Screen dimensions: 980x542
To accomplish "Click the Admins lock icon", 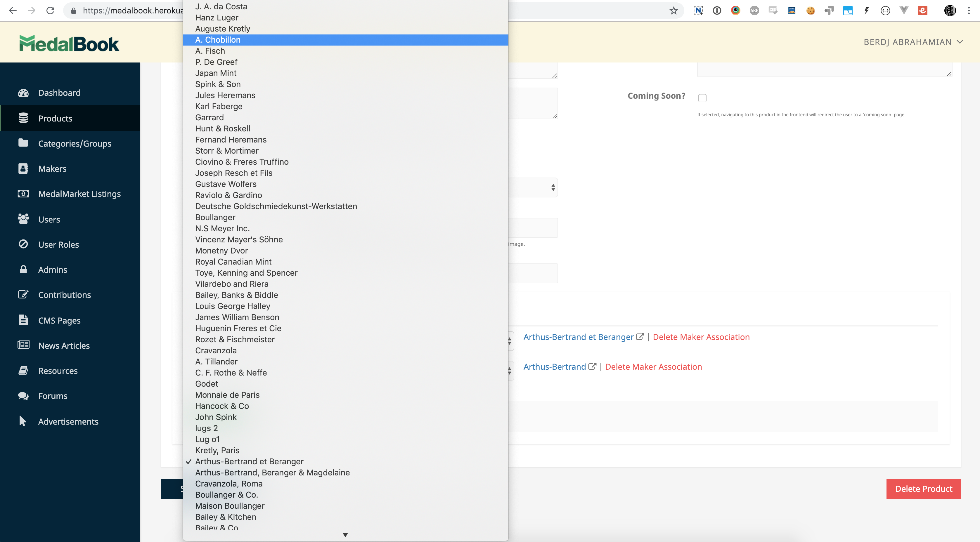I will coord(23,269).
